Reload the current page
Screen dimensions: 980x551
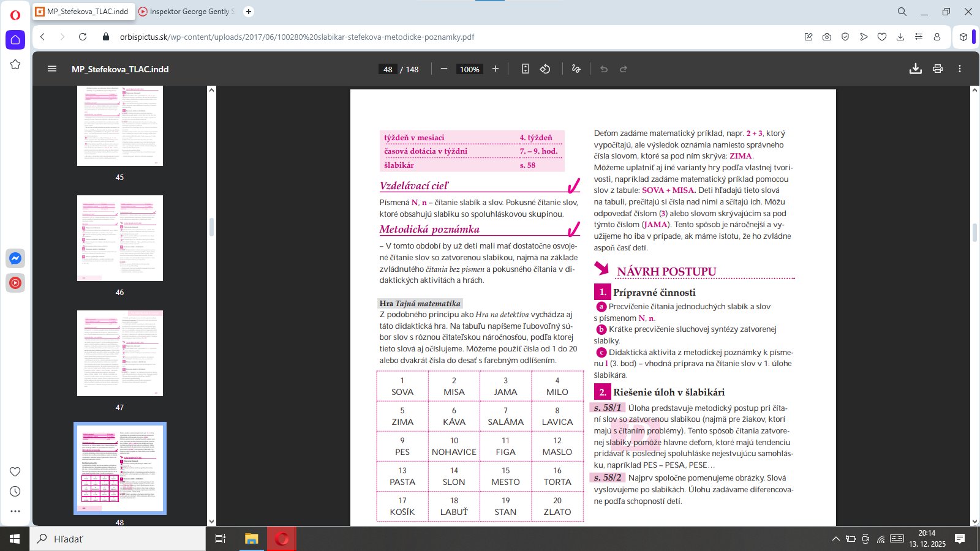point(83,37)
